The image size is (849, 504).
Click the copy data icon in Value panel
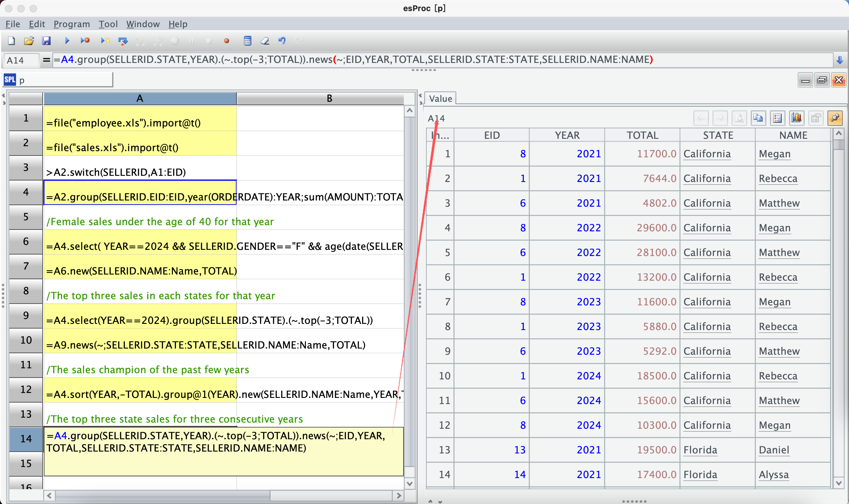(x=758, y=118)
